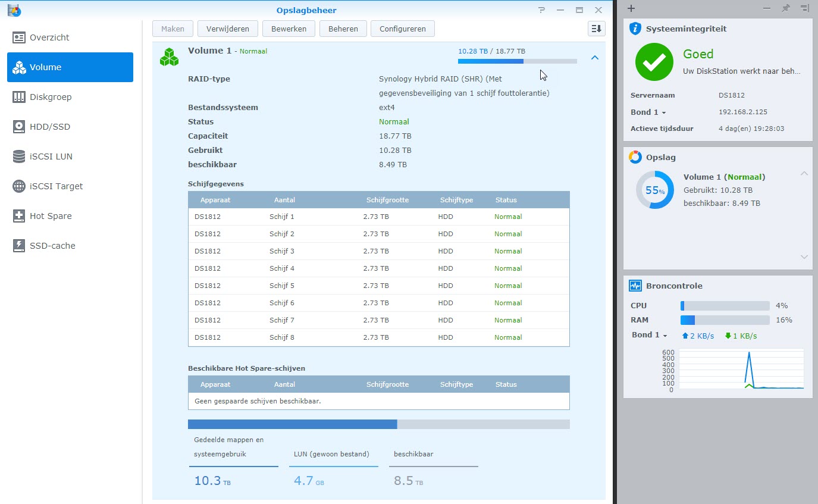Click the Hot Spare plus icon
Image resolution: width=818 pixels, height=504 pixels.
point(19,216)
